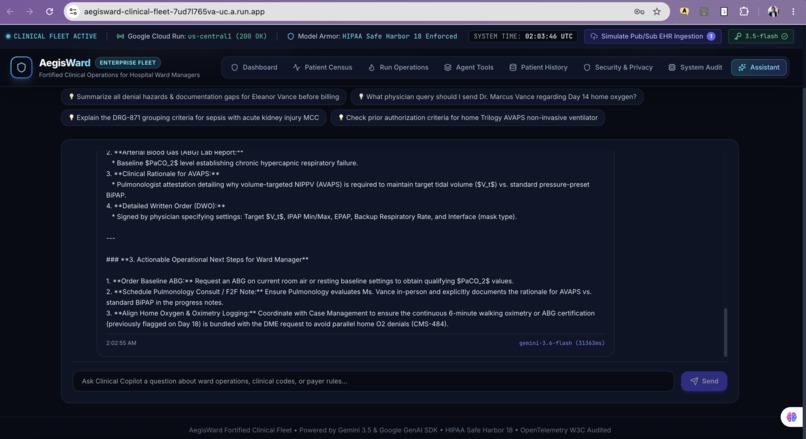The image size is (806, 439).
Task: Click the chat panel vertical scrollbar
Action: point(725,332)
